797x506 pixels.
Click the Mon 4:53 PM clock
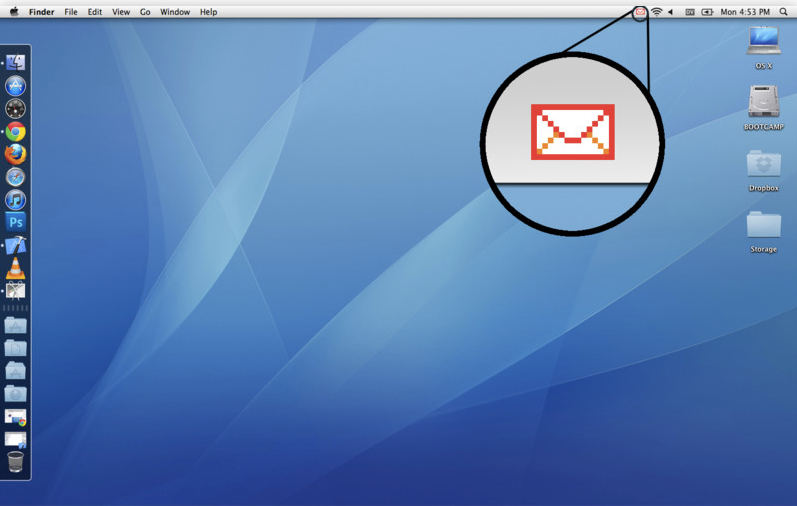[745, 12]
